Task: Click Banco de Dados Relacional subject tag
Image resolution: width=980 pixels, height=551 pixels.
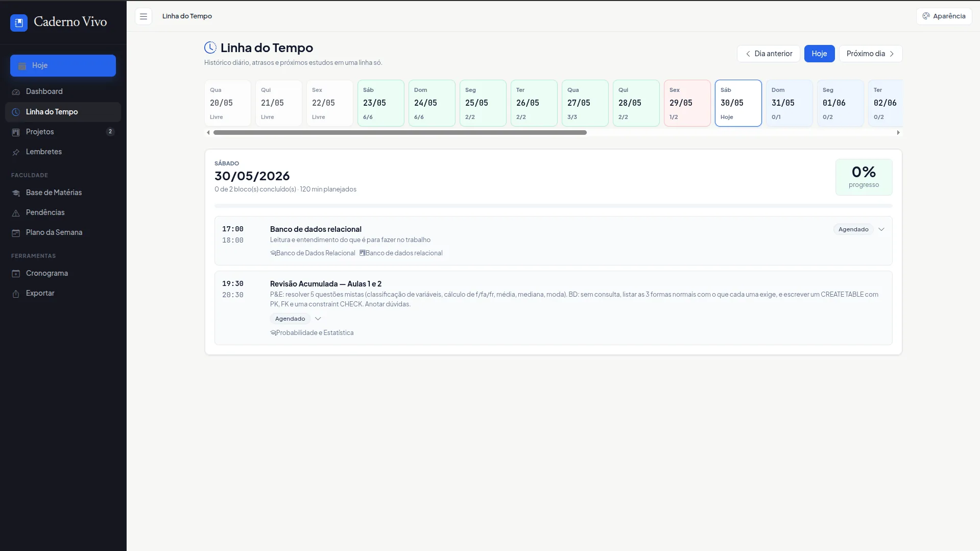Action: [313, 253]
